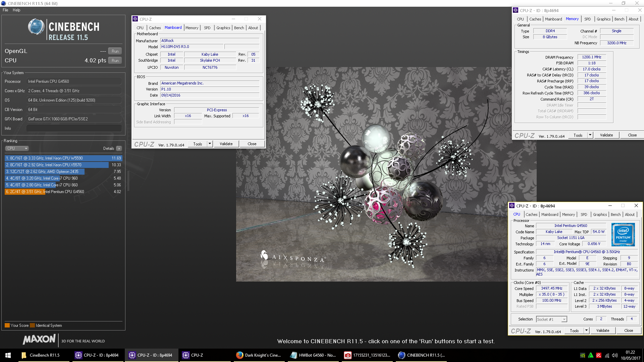
Task: Click the panel splitter handle beside the ranking list
Action: point(128,181)
